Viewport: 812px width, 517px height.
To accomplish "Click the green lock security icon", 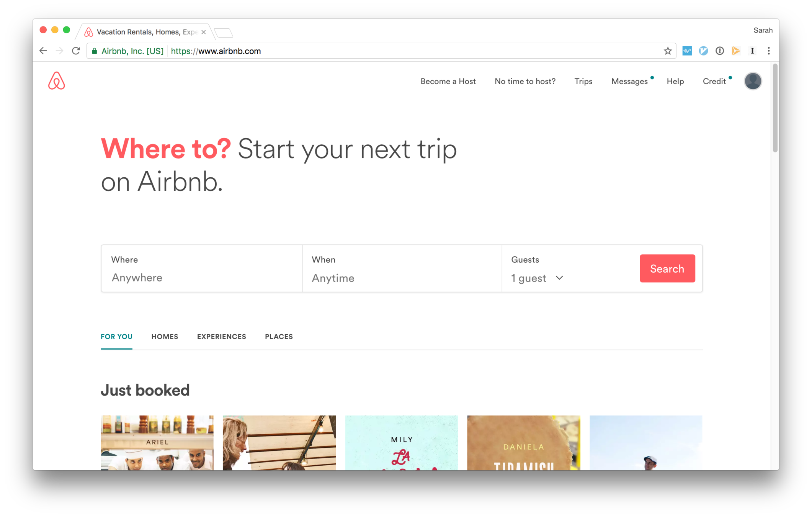I will [95, 51].
